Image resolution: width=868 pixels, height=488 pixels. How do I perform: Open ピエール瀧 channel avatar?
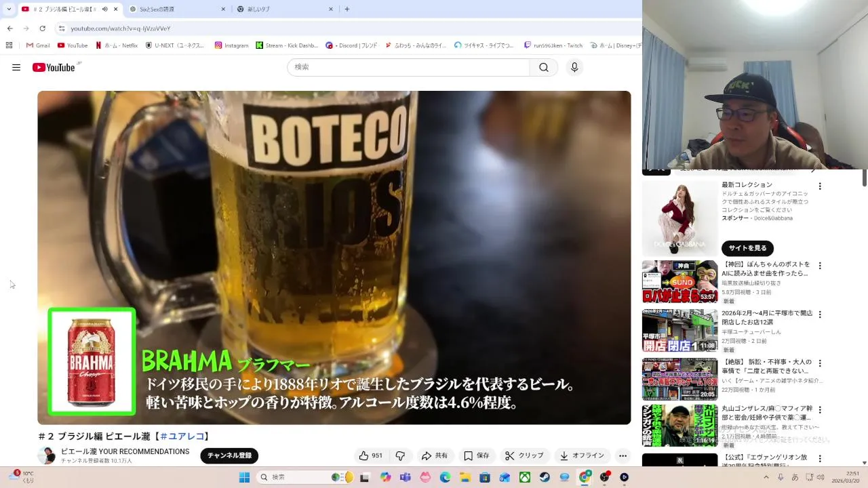pyautogui.click(x=46, y=455)
